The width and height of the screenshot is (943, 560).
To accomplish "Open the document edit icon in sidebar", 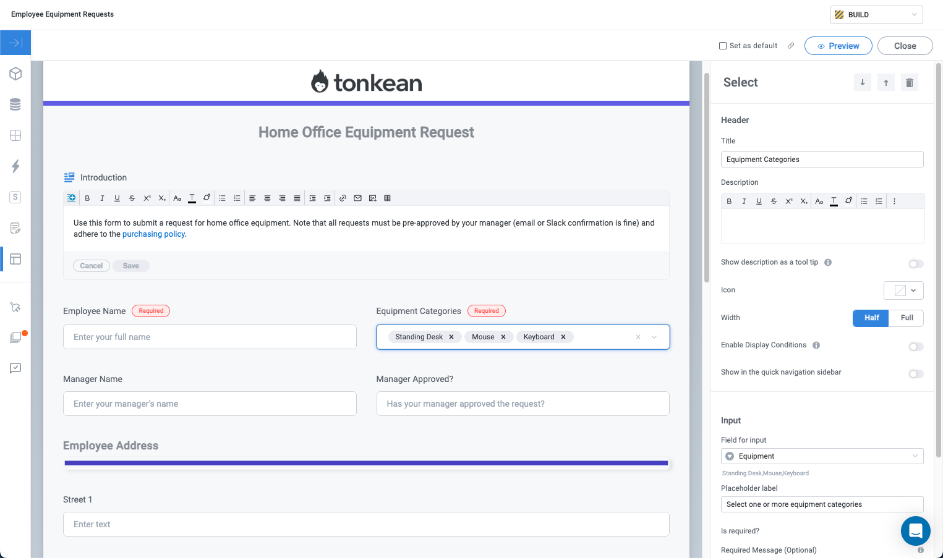I will pos(15,228).
